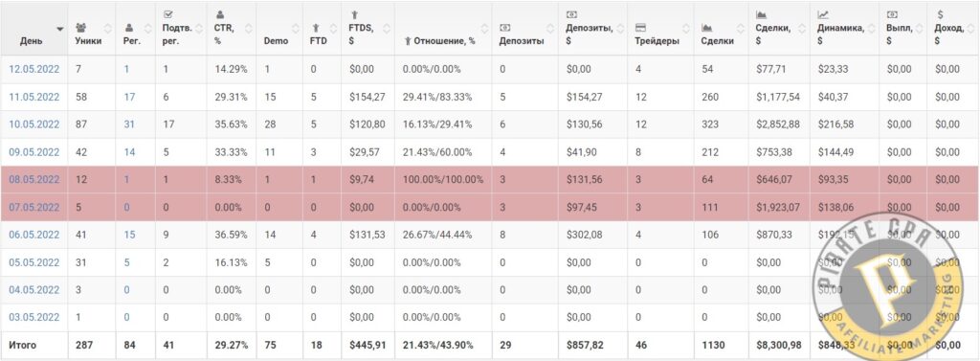Click registrations value 31 for 10.05.2022
This screenshot has width=980, height=361.
point(129,124)
